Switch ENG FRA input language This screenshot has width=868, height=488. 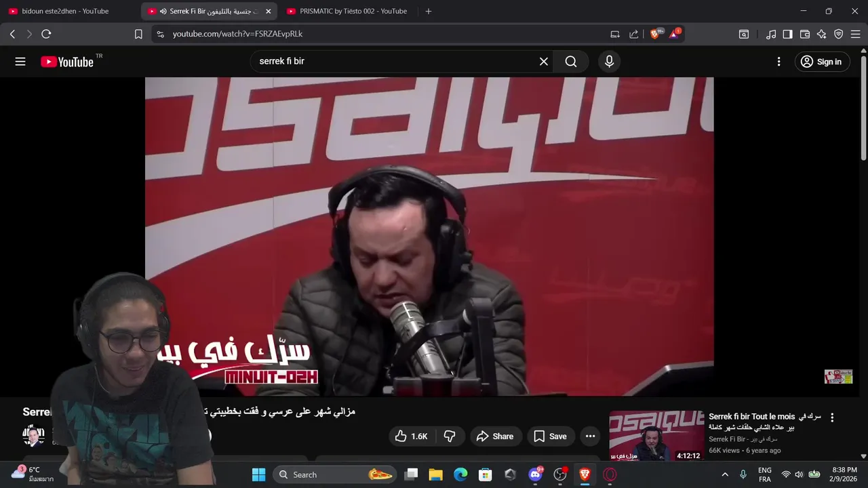click(764, 474)
